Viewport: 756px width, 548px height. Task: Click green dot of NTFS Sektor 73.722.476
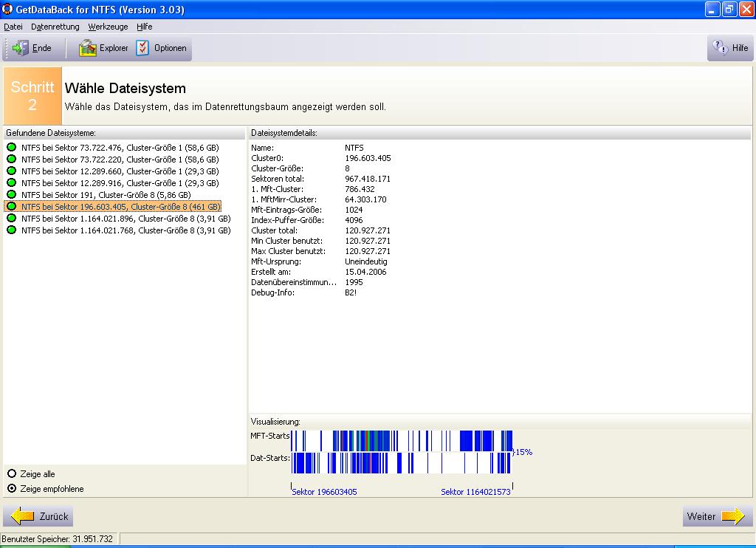[12, 147]
